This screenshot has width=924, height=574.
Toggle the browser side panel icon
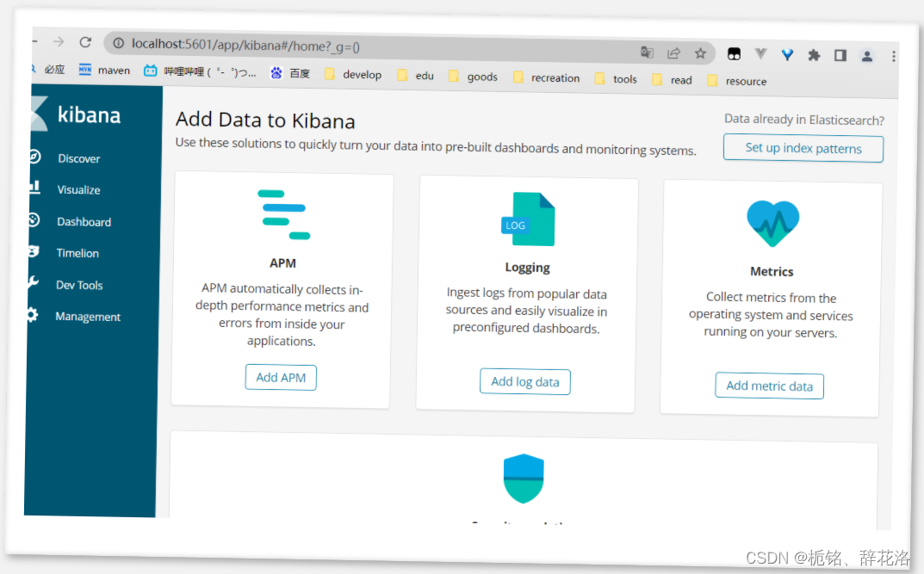click(x=840, y=55)
